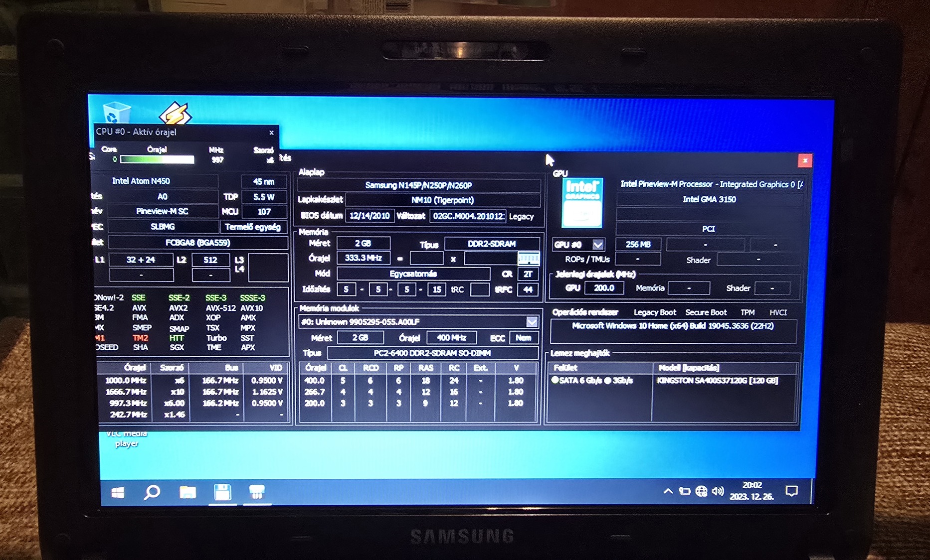Open the network globe tray icon
Viewport: 930px width, 560px height.
point(701,491)
